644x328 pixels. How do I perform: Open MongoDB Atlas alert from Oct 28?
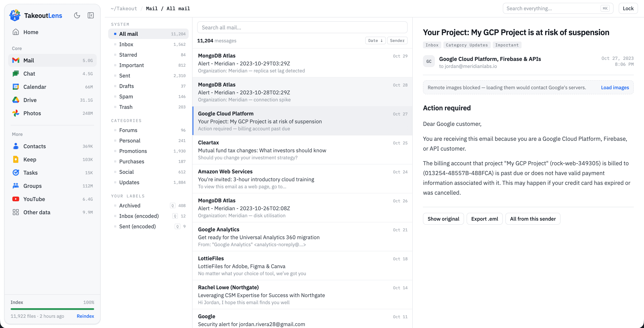tap(302, 92)
